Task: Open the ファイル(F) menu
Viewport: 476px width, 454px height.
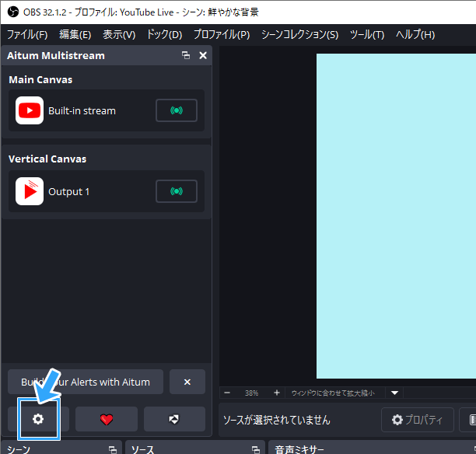Action: 27,35
